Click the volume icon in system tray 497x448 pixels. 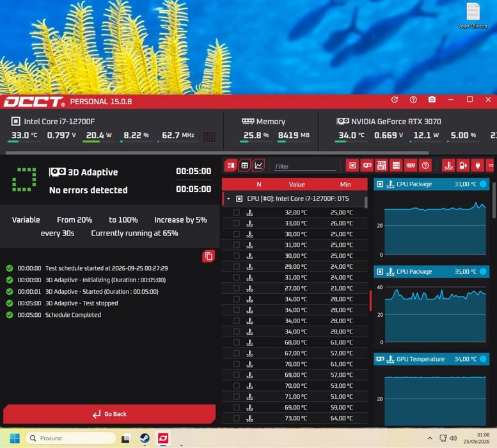(x=454, y=438)
